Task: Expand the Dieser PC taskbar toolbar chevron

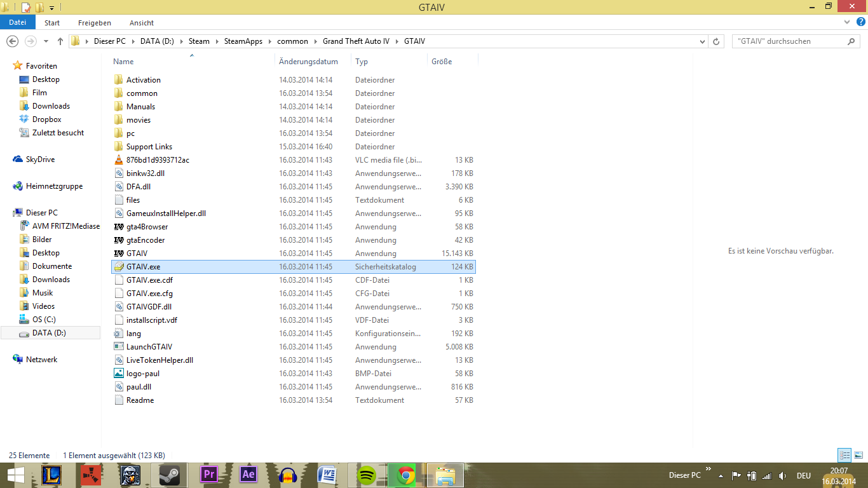Action: click(708, 470)
